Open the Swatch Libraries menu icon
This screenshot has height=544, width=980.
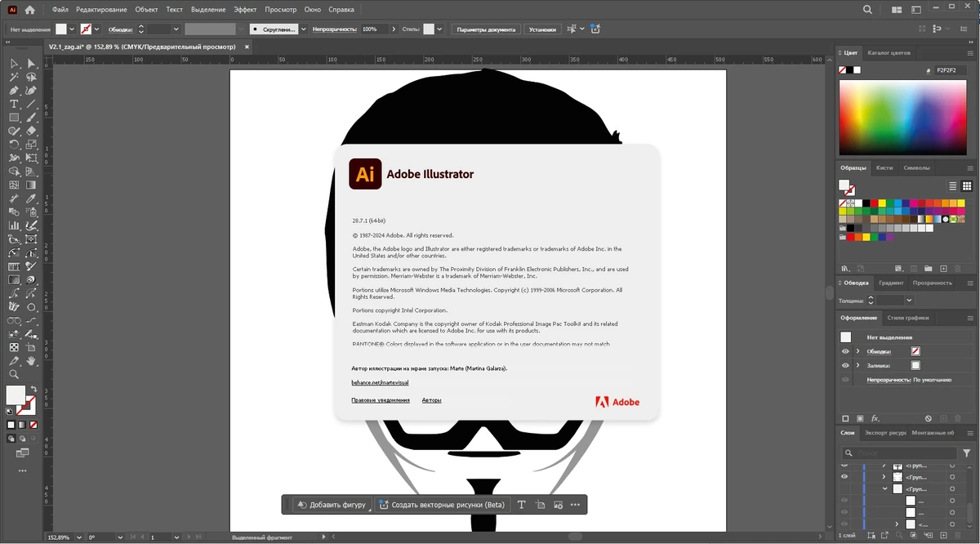pos(845,268)
